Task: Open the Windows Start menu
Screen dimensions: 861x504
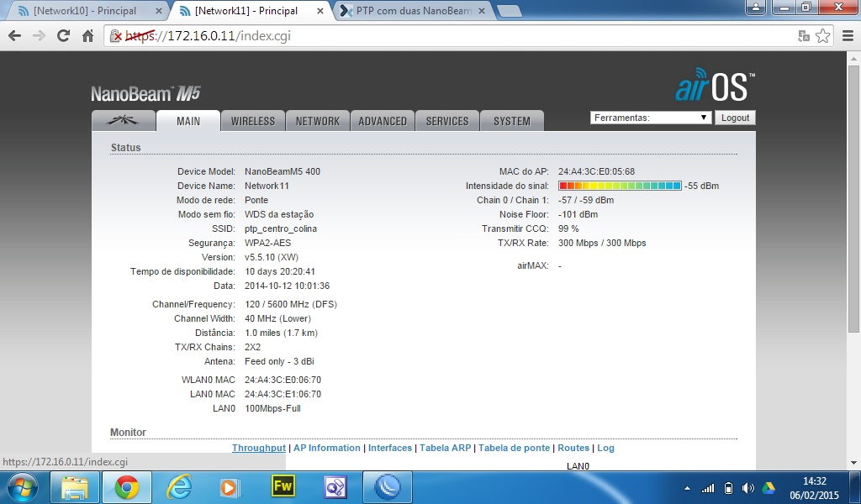Action: pyautogui.click(x=23, y=487)
